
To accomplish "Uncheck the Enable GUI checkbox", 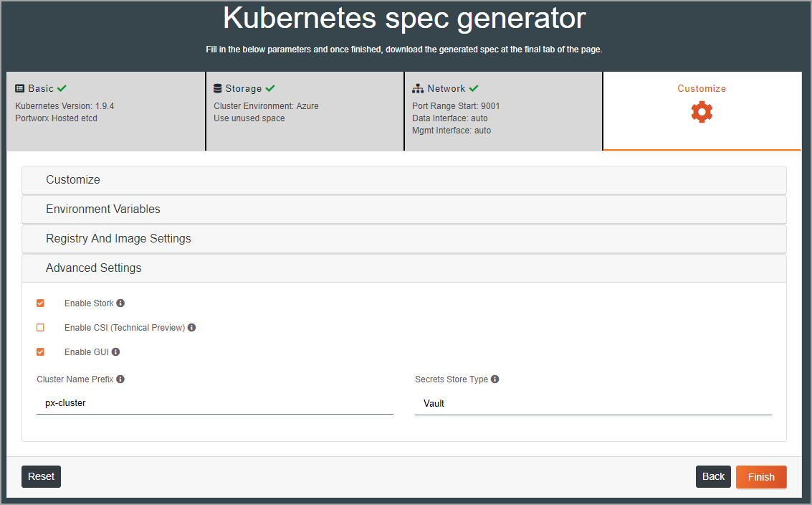I will (x=40, y=351).
